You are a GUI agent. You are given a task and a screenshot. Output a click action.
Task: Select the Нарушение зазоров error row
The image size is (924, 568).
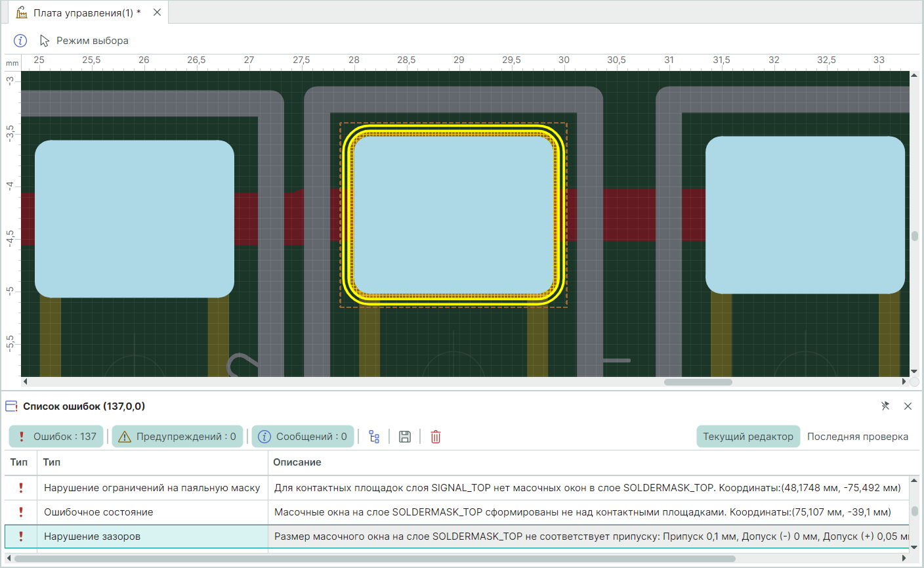pyautogui.click(x=92, y=536)
